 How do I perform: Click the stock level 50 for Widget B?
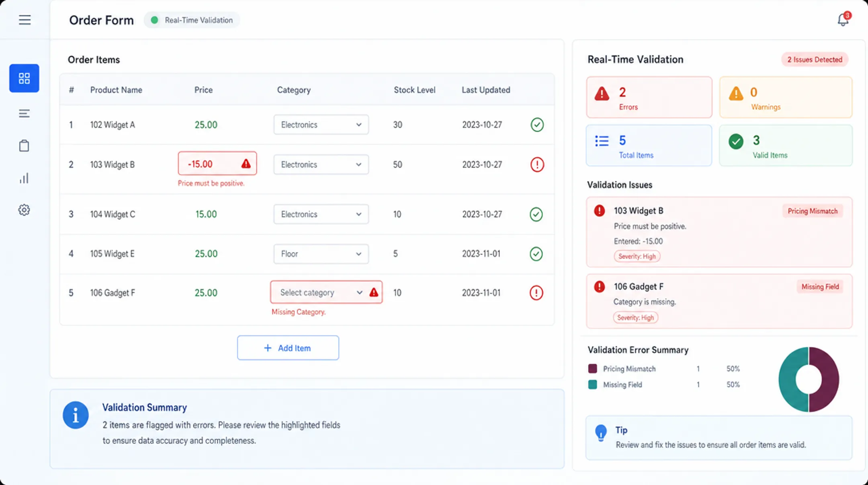[397, 164]
